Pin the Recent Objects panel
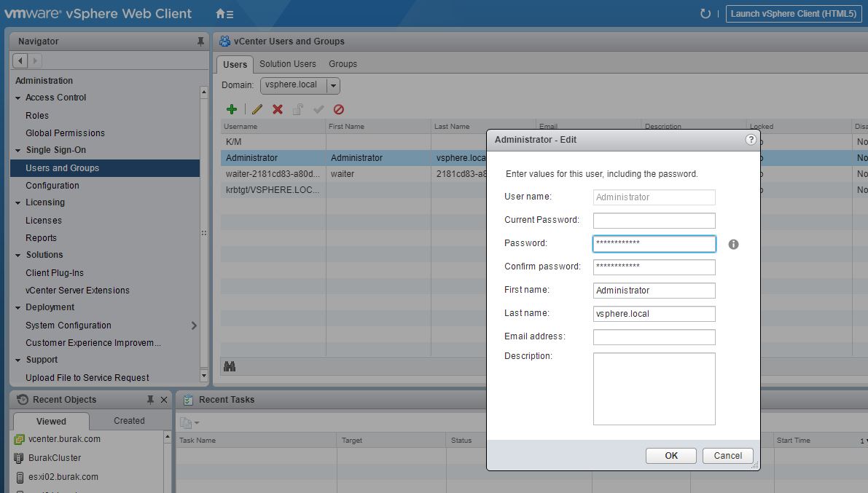This screenshot has height=493, width=868. pyautogui.click(x=150, y=400)
